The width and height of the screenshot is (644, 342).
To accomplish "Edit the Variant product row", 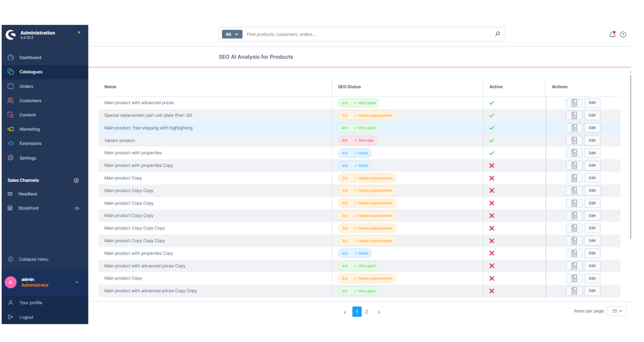I will 592,140.
